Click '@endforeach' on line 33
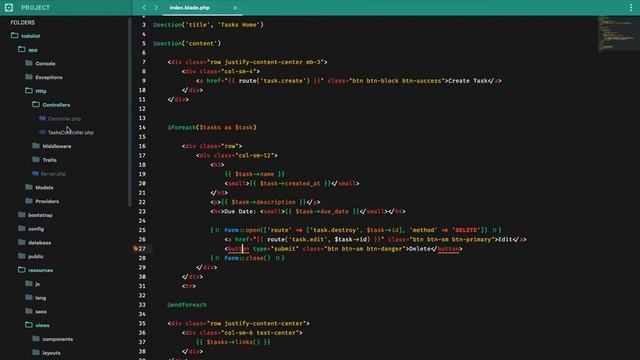Viewport: 640px width, 360px height. click(x=187, y=304)
